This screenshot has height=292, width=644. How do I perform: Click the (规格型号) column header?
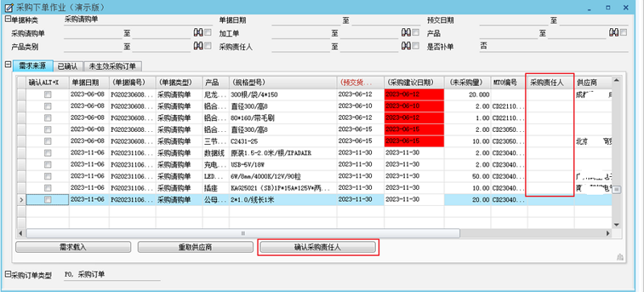[283, 82]
